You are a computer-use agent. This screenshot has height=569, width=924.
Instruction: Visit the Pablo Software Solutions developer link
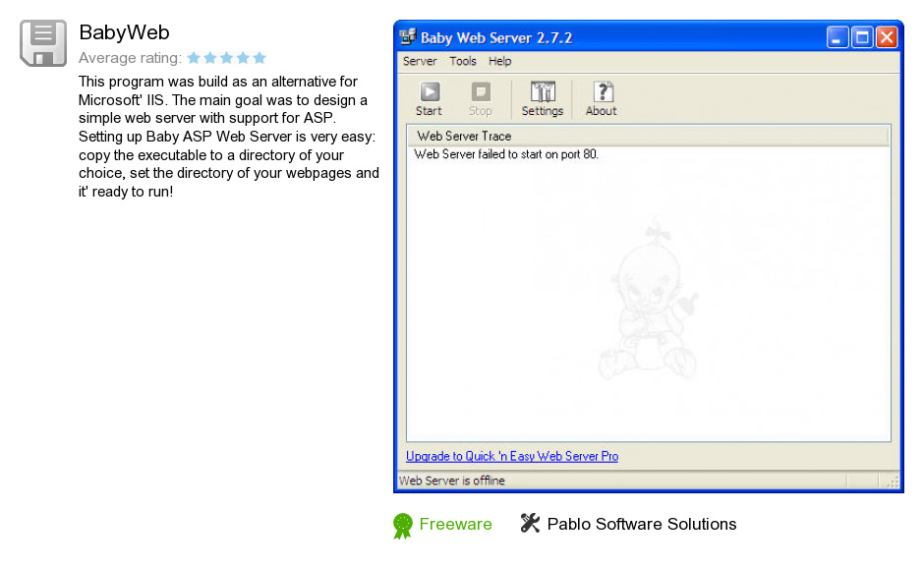(642, 524)
